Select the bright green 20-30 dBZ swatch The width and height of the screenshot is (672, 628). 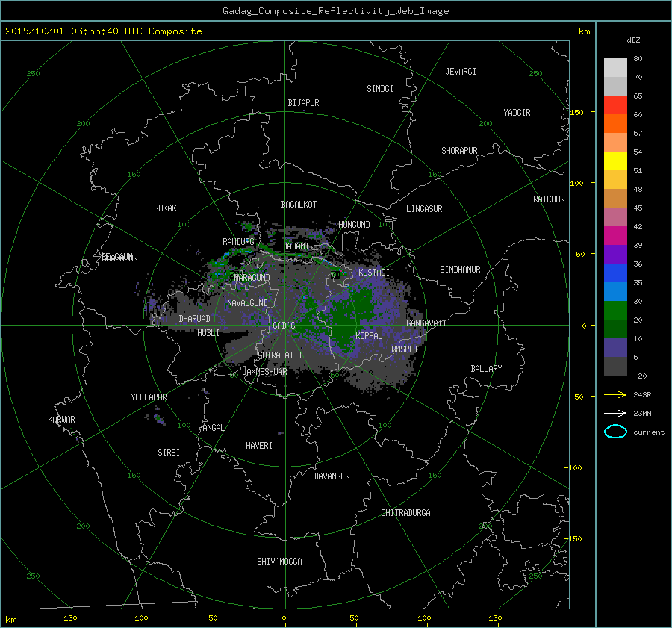615,310
